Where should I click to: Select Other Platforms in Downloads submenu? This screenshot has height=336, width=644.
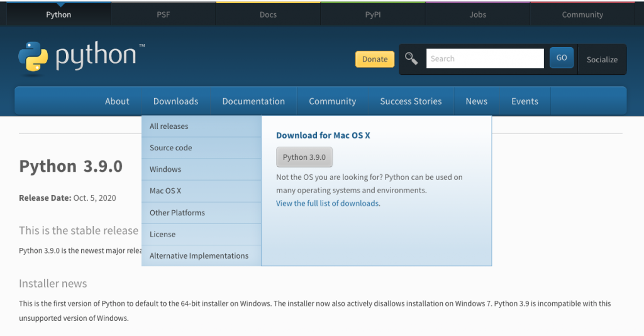tap(201, 213)
